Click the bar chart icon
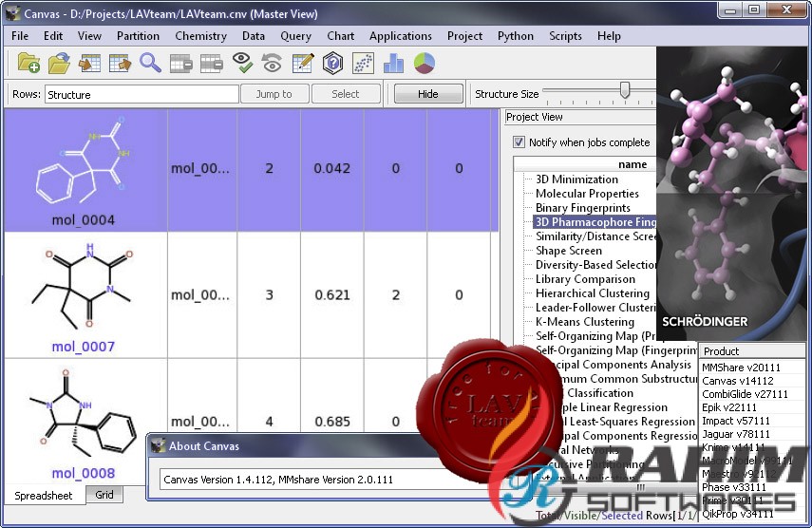 [x=393, y=63]
